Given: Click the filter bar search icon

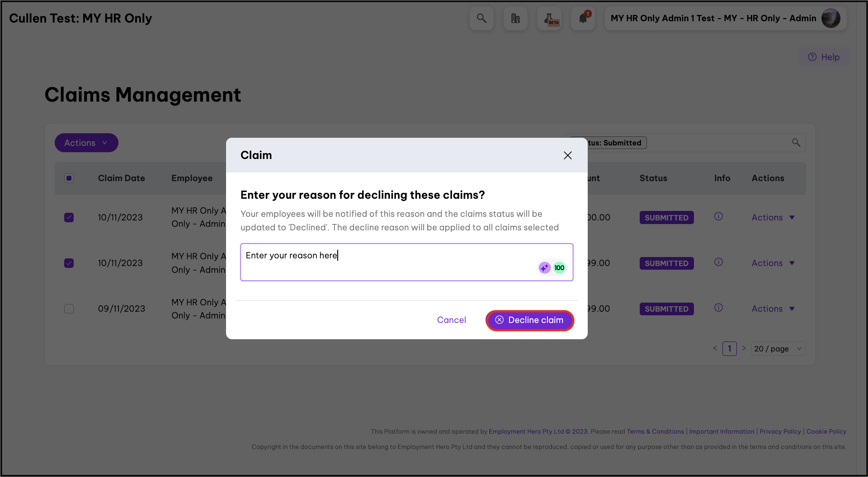Looking at the screenshot, I should pos(796,143).
